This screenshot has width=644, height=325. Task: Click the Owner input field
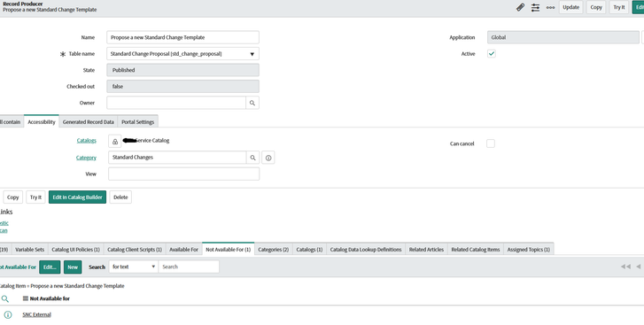[176, 103]
